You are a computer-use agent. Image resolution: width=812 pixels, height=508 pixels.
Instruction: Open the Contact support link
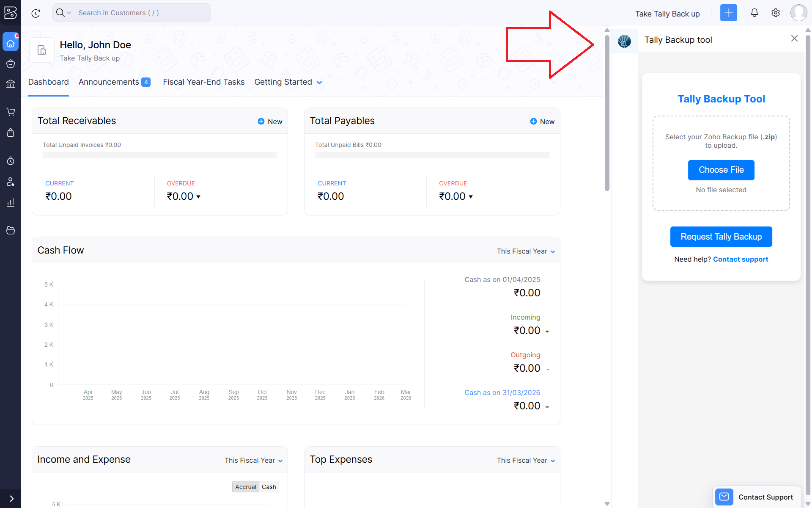pyautogui.click(x=741, y=259)
